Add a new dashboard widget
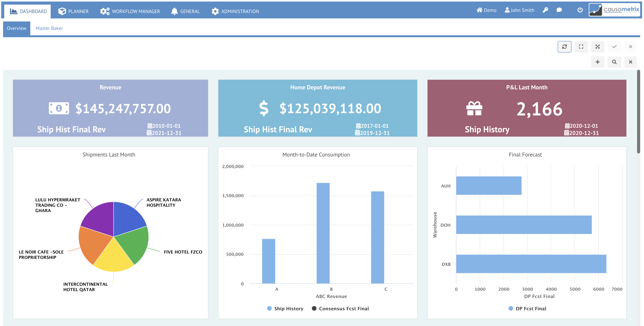Image resolution: width=644 pixels, height=326 pixels. pyautogui.click(x=598, y=62)
